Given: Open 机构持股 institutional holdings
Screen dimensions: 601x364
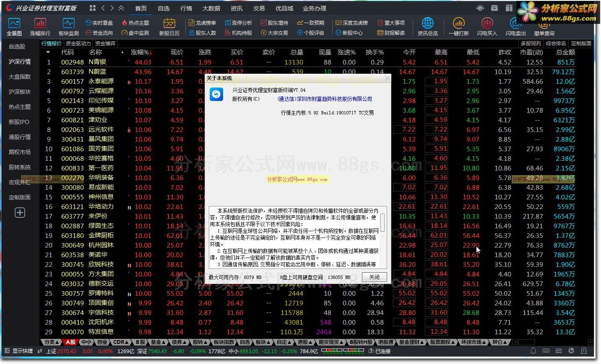Looking at the screenshot, I should coord(239,33).
